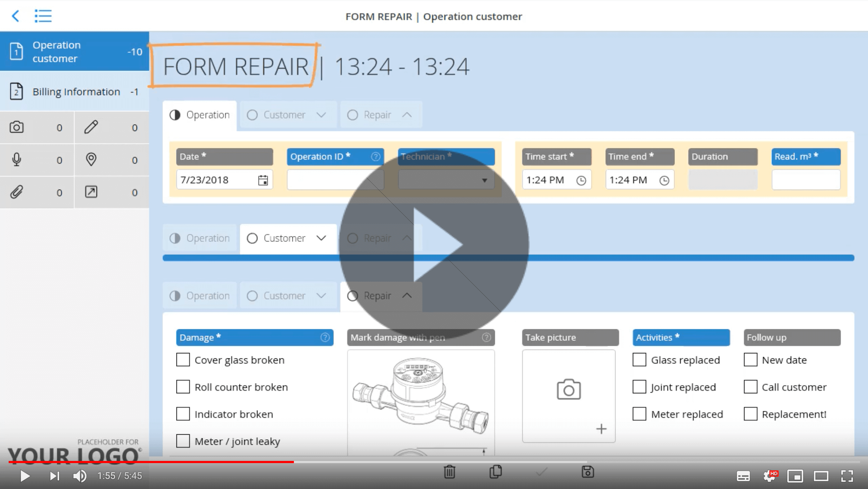Check the Cover glass broken checkbox
Image resolution: width=868 pixels, height=489 pixels.
coord(183,359)
